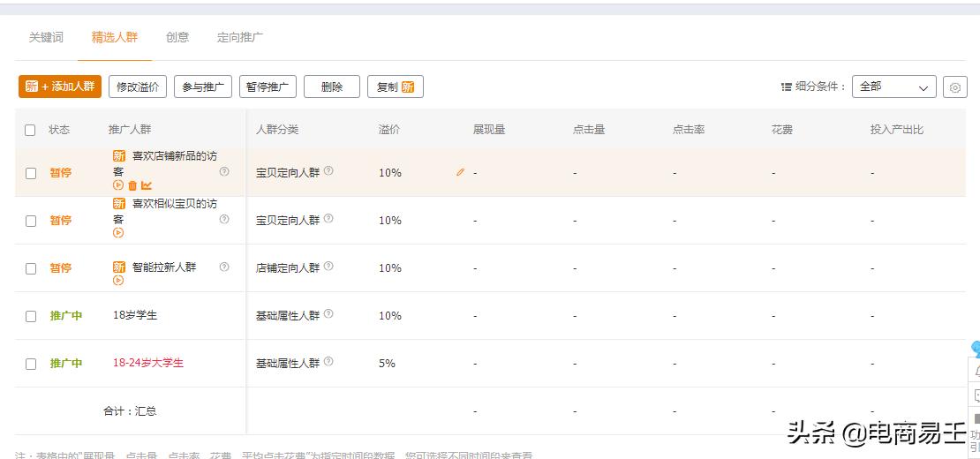Open the 细分条件 全部 dropdown

click(x=893, y=87)
